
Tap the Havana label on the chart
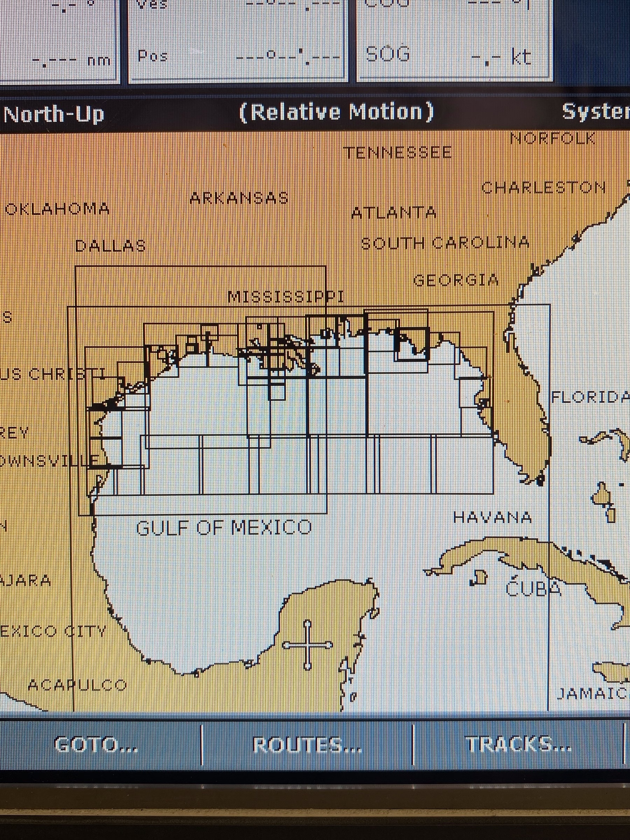coord(492,518)
